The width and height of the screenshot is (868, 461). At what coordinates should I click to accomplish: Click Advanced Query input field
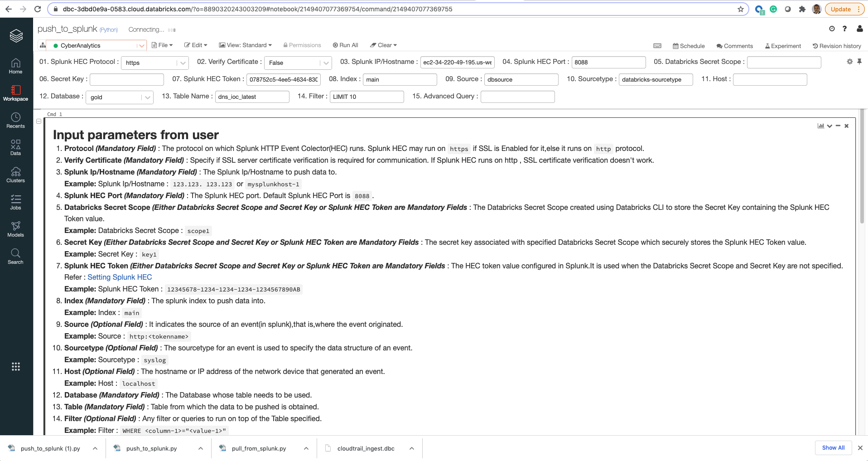(518, 97)
